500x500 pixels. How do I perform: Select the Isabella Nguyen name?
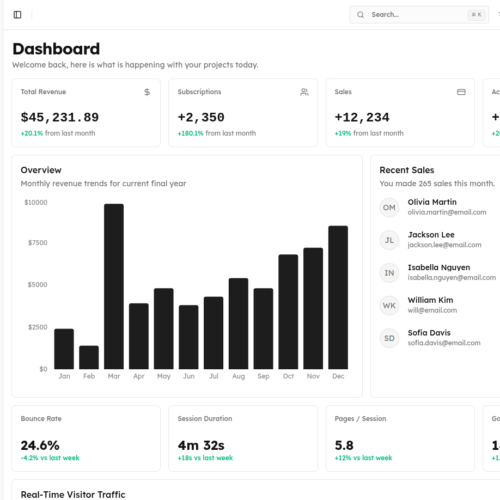[439, 267]
